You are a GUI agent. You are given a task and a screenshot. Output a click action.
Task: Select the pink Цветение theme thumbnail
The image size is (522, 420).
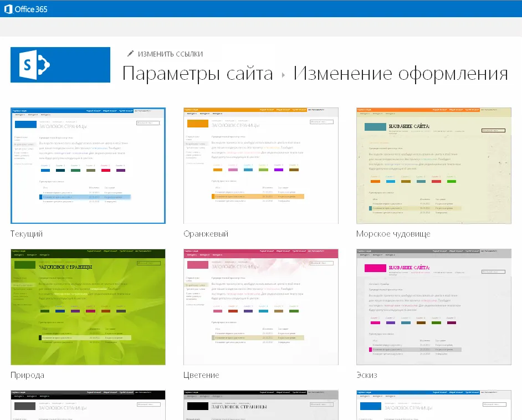coord(260,307)
